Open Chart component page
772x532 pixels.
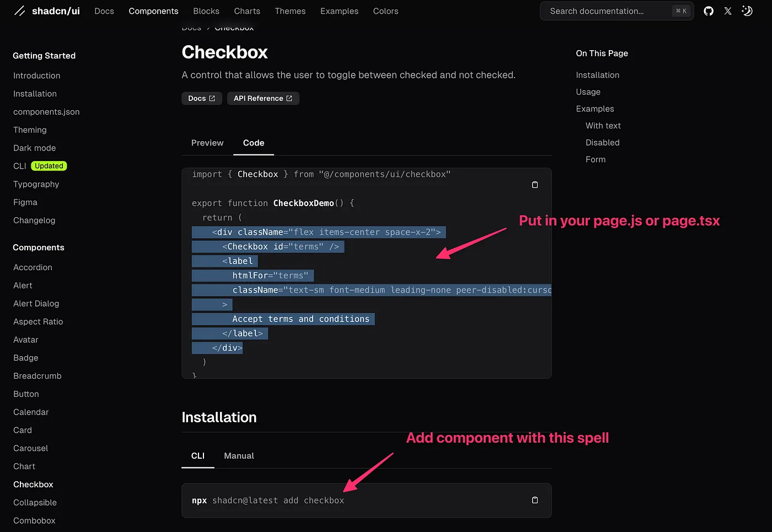point(24,466)
